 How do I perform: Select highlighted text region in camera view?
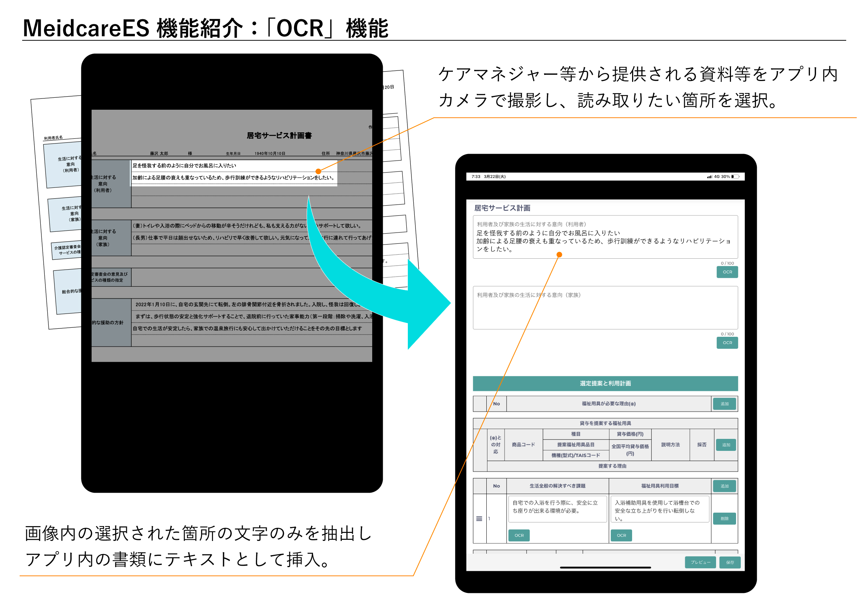(x=234, y=173)
